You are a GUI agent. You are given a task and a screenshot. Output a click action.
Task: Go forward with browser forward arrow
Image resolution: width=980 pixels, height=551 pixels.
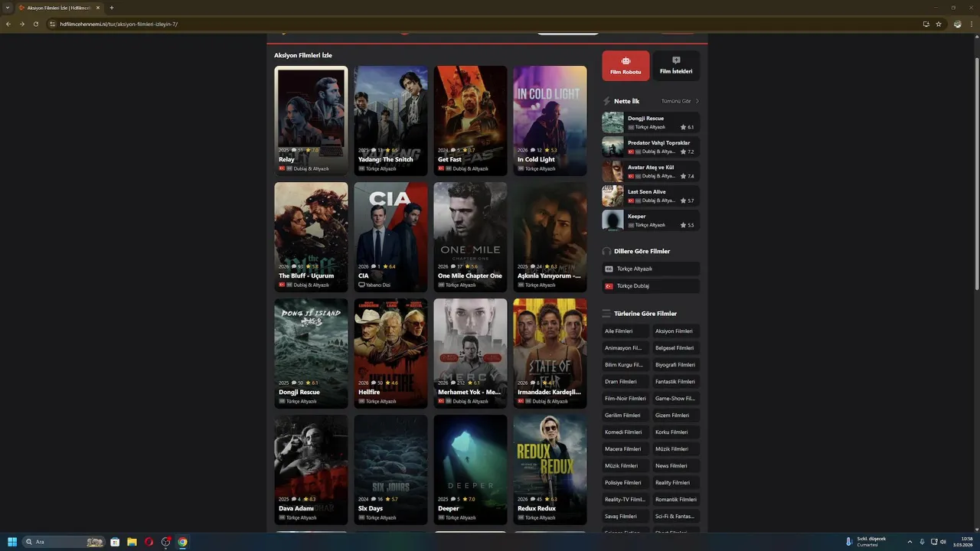click(x=21, y=24)
